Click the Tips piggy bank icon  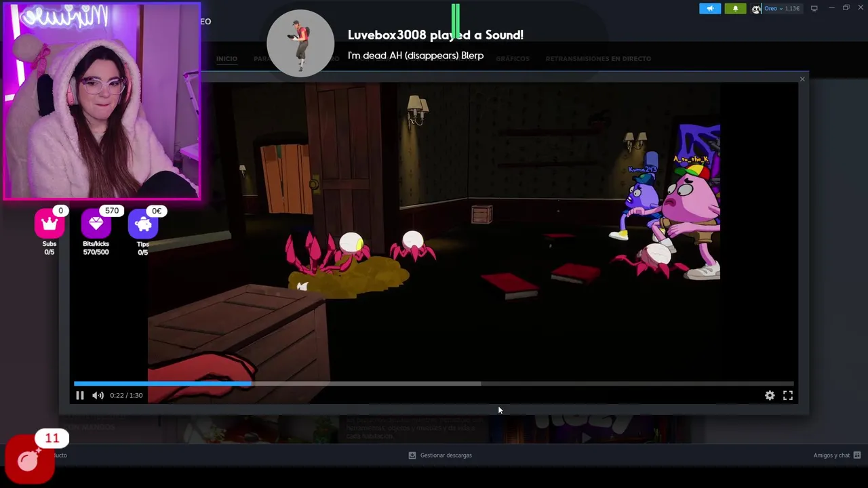click(143, 224)
